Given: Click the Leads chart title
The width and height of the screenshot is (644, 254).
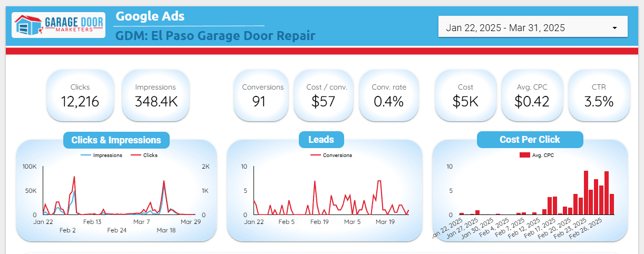Looking at the screenshot, I should [321, 140].
